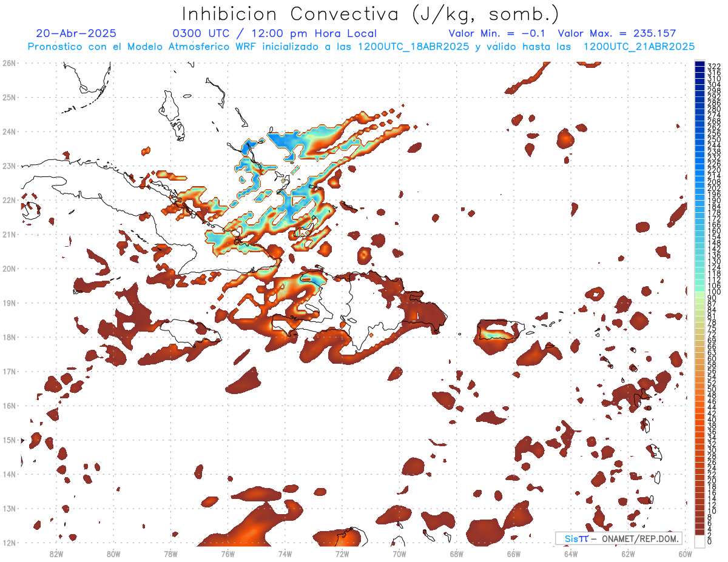Click the '78W' longitude label
This screenshot has height=562, width=728.
click(x=170, y=554)
